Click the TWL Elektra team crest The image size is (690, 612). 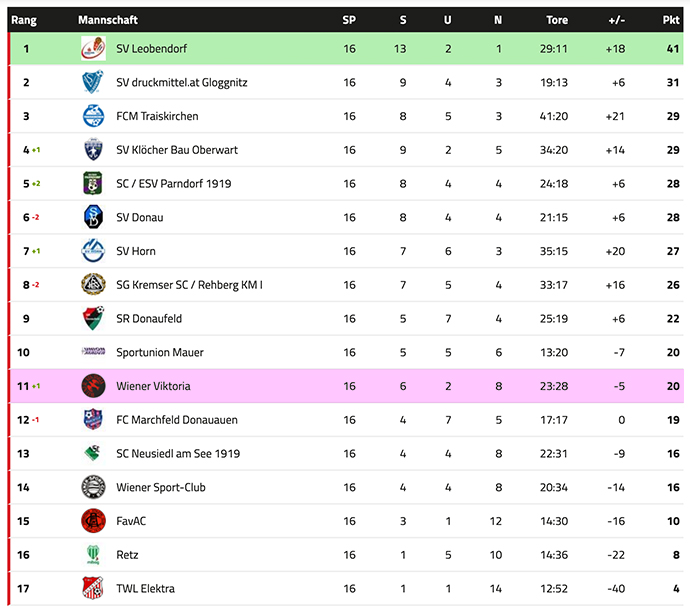pos(93,588)
